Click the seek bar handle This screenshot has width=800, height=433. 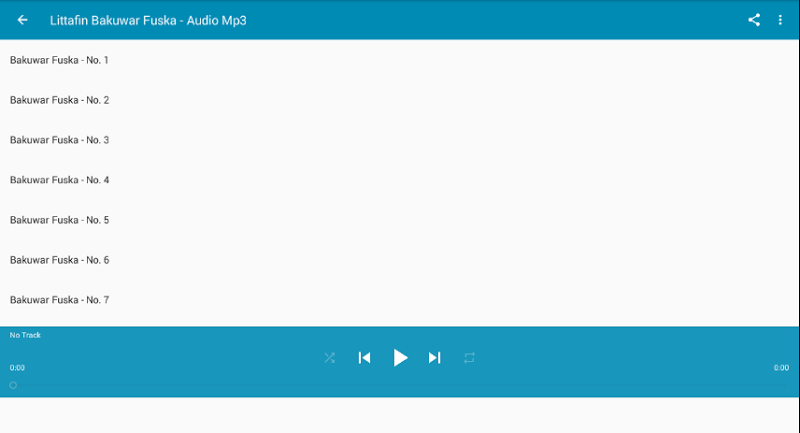(x=13, y=385)
